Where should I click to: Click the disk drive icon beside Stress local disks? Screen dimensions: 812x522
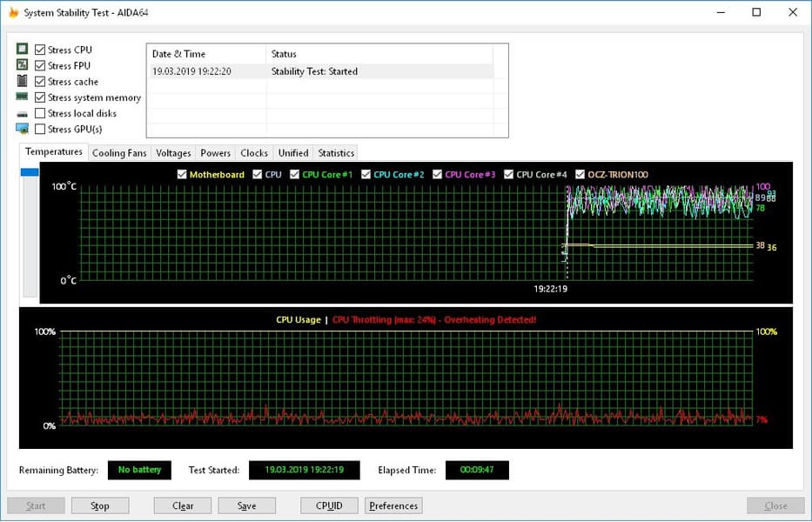coord(22,114)
